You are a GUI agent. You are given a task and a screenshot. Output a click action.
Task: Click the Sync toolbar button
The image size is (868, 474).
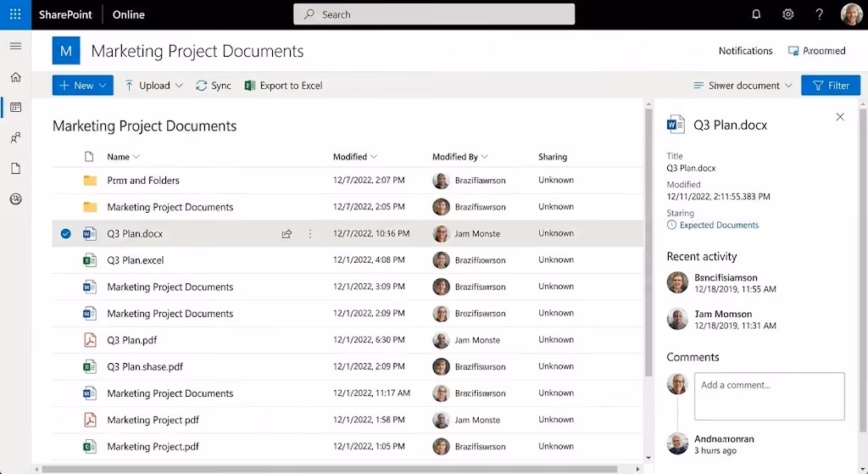pos(213,86)
